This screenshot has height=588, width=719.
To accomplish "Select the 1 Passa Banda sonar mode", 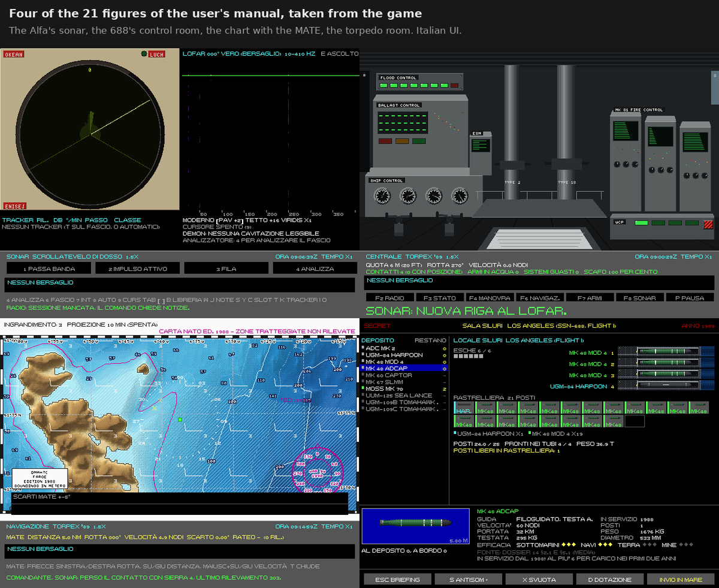I will (49, 269).
